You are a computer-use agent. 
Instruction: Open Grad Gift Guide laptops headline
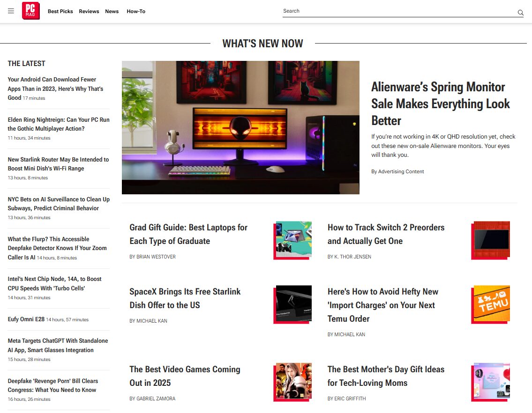[188, 234]
